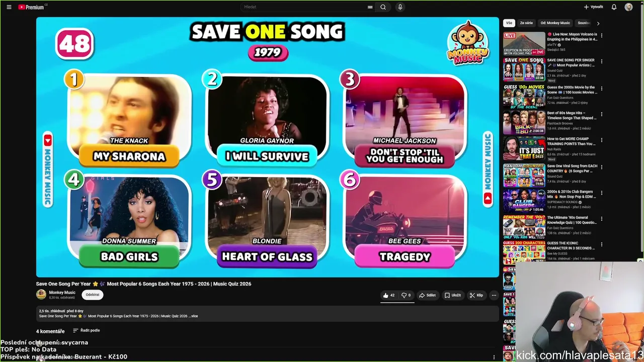
Task: Create a clip with Klip scissors
Action: [x=476, y=295]
